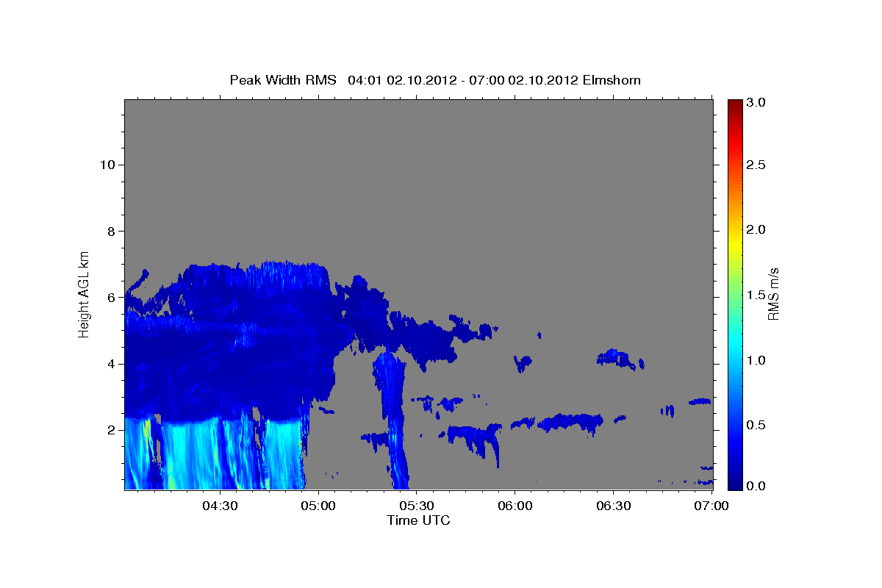Click the colorbar value 1.5

point(757,295)
